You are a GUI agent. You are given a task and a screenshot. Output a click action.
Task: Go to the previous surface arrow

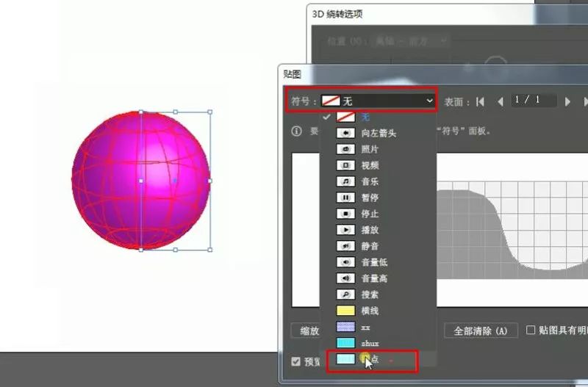pos(501,101)
